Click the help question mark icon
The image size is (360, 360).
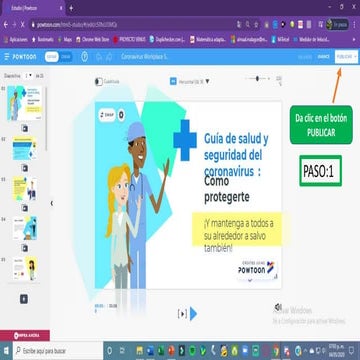coord(85,57)
